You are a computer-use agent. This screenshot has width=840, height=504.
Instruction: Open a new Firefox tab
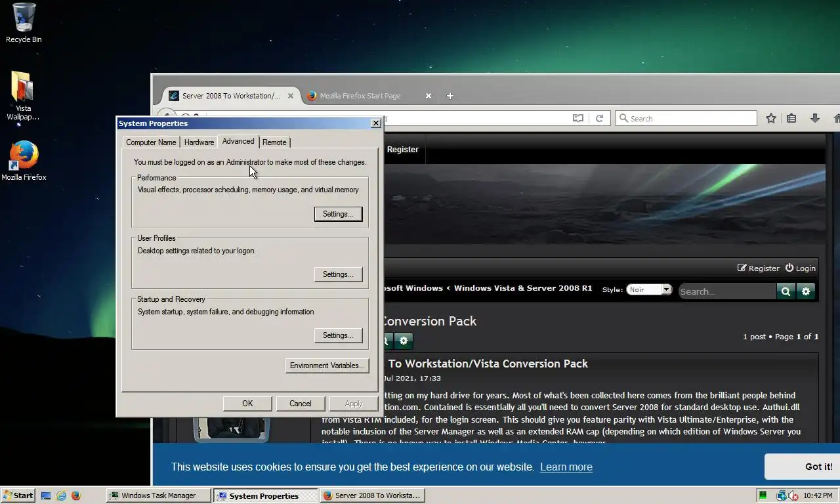tap(450, 96)
